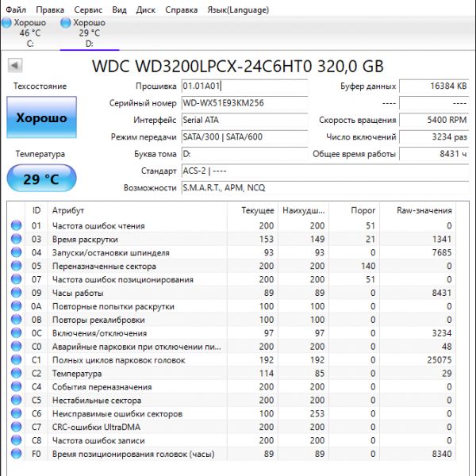Click status icon for attribute 0B
The image size is (476, 476).
(16, 320)
